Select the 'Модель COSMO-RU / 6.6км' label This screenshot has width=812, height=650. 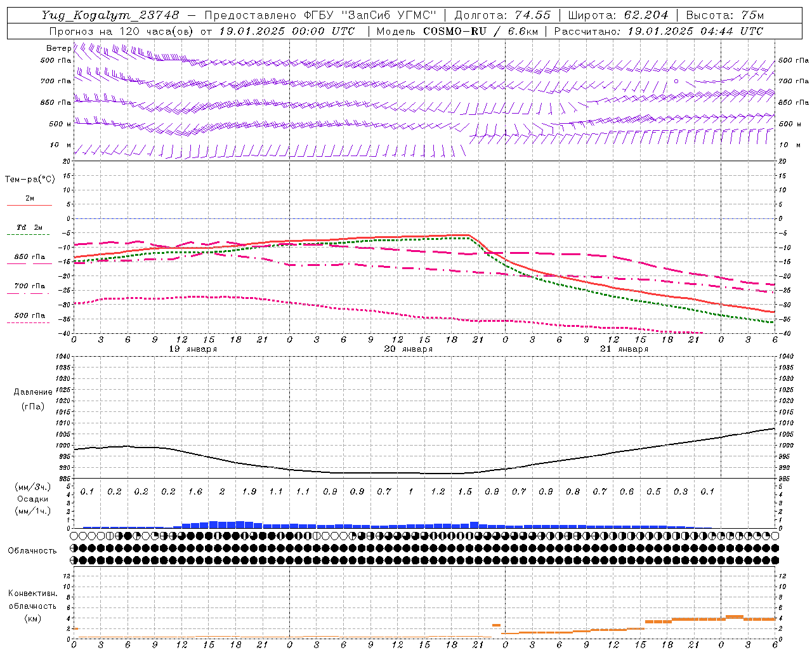click(x=457, y=31)
